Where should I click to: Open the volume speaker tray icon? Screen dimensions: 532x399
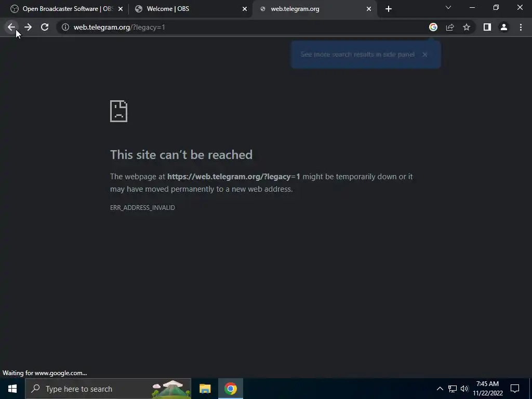point(464,389)
